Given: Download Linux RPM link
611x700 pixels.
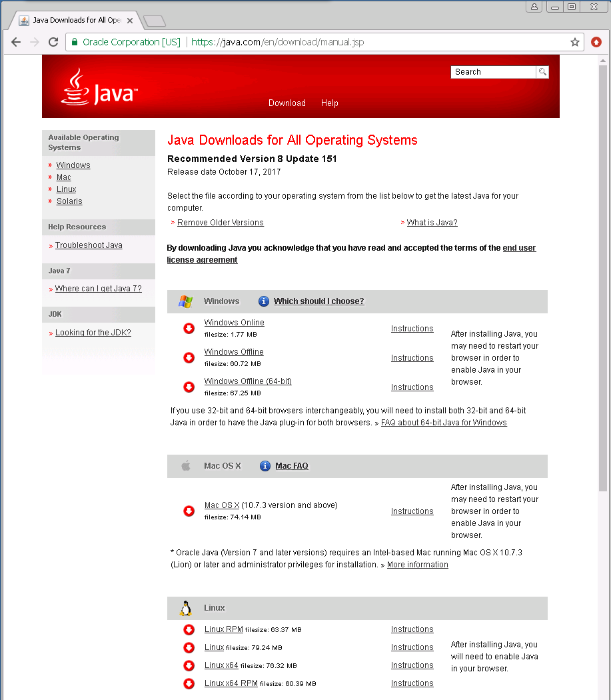Looking at the screenshot, I should click(x=224, y=629).
